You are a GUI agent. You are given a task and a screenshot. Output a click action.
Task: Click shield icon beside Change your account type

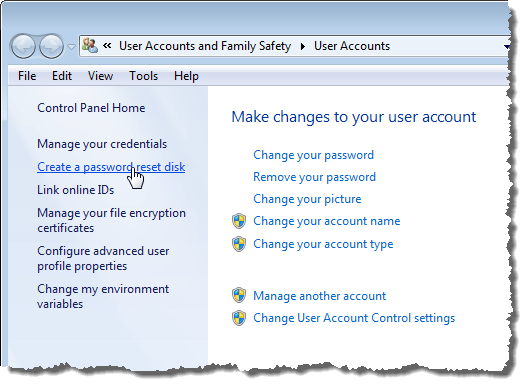[x=239, y=244]
